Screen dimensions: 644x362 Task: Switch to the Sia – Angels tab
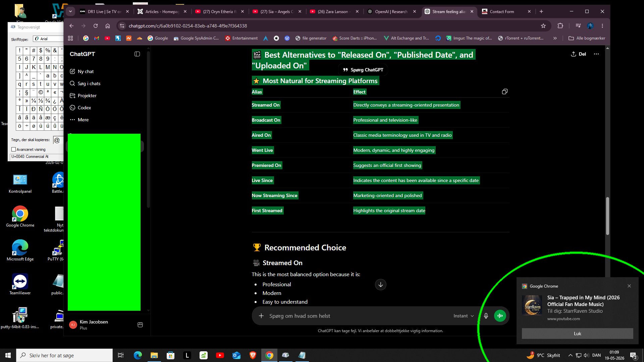click(x=277, y=11)
